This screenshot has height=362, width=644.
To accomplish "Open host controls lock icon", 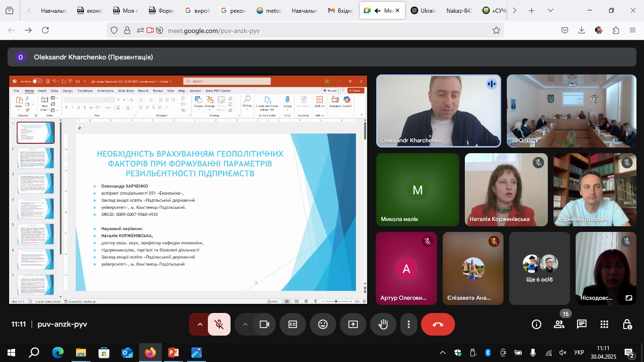I will [x=627, y=324].
